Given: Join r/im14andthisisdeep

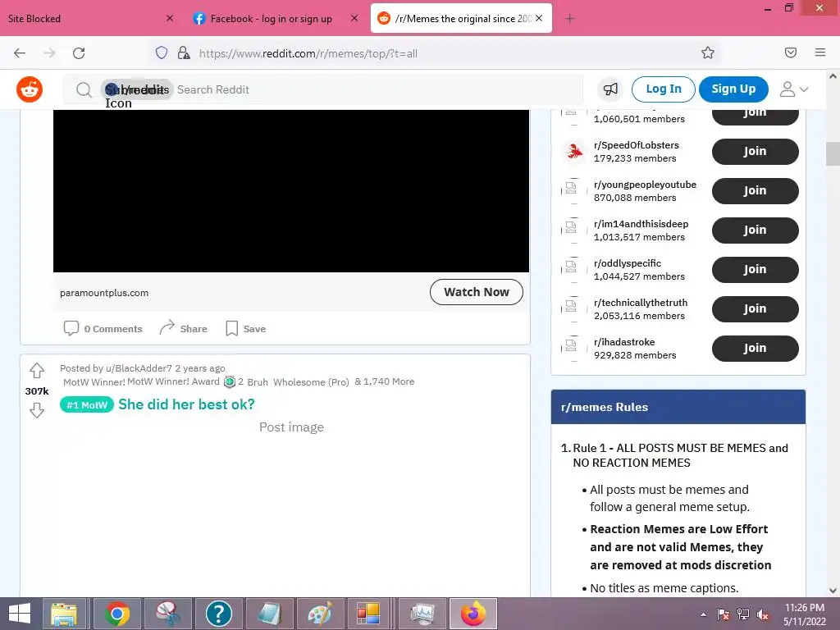Looking at the screenshot, I should (755, 231).
